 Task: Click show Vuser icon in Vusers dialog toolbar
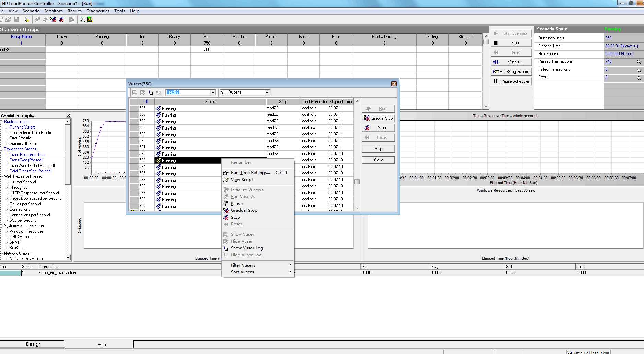click(x=135, y=93)
